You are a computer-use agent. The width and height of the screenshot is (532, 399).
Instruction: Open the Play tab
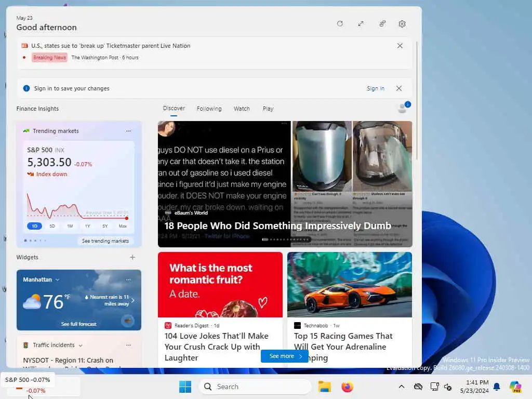(268, 109)
